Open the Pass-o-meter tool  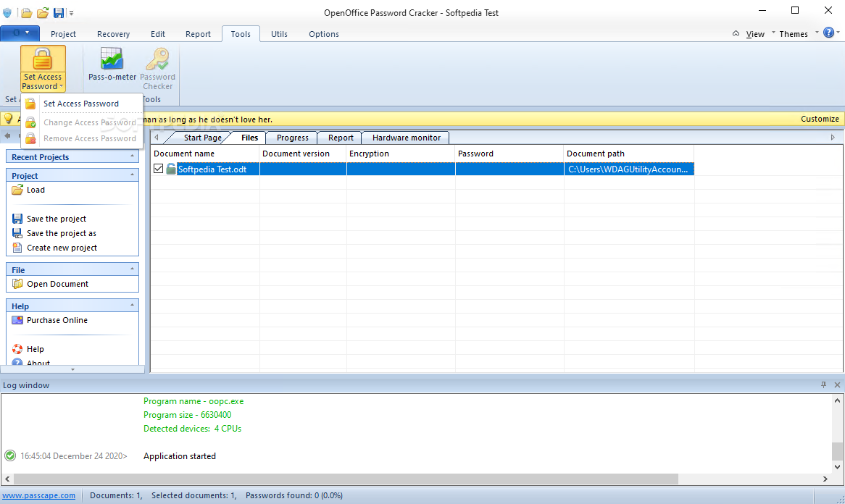(112, 64)
